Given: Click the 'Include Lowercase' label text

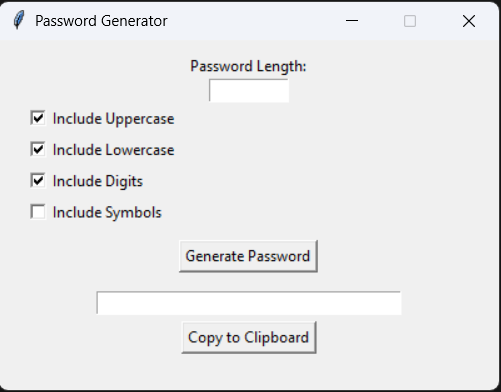Looking at the screenshot, I should (113, 150).
